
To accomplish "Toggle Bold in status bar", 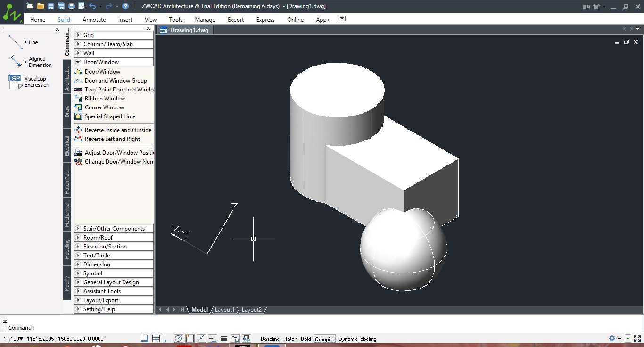I will coord(306,339).
